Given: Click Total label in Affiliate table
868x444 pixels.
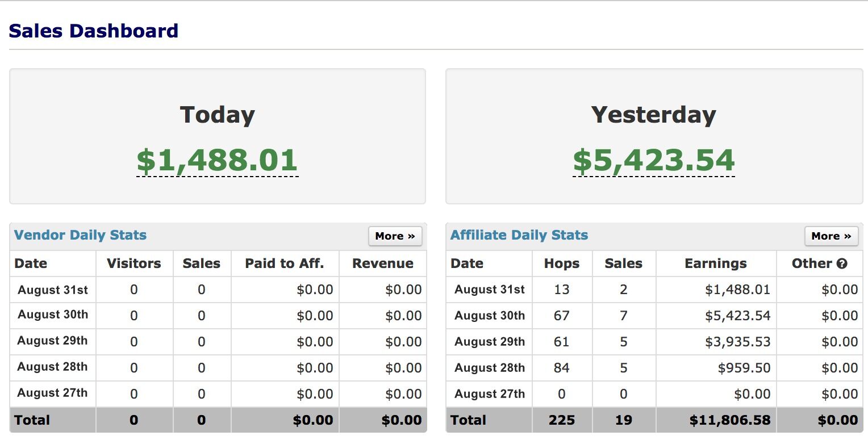Looking at the screenshot, I should tap(468, 420).
